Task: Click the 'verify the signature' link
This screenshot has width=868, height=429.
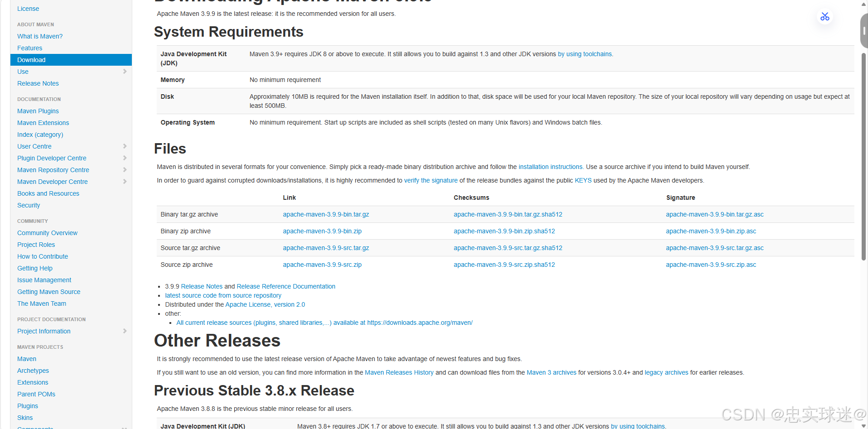Action: click(431, 180)
